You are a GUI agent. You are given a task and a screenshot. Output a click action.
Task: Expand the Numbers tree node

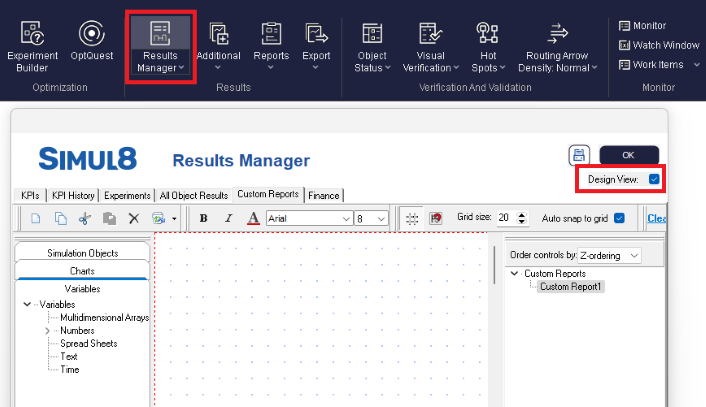tap(47, 330)
